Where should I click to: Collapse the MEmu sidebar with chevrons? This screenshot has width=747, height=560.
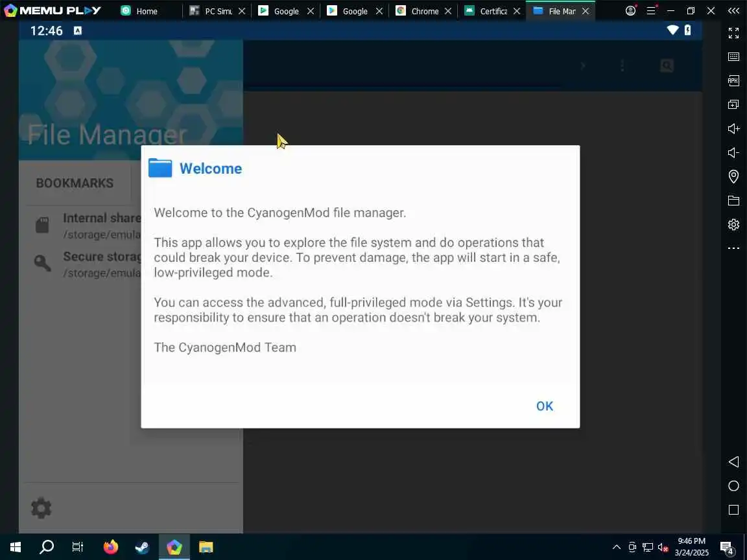733,10
